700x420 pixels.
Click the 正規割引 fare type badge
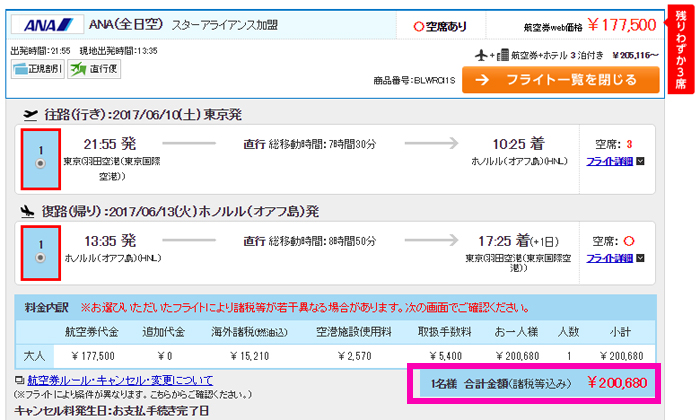38,69
